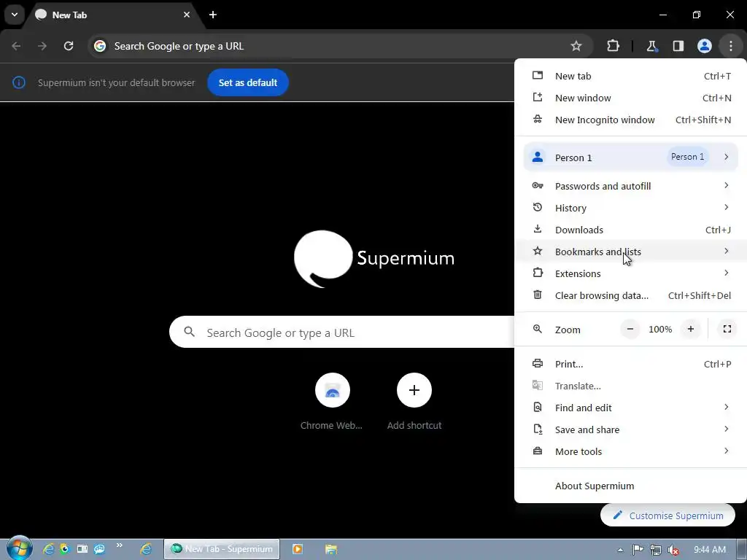Viewport: 747px width, 560px height.
Task: Click the toolbox icon beside More tools
Action: pos(538,451)
